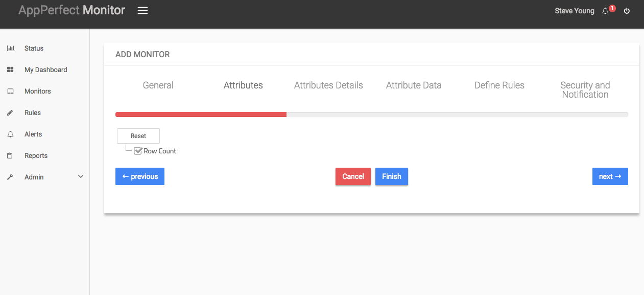Click the Admin wrench icon
This screenshot has width=644, height=295.
(x=10, y=177)
